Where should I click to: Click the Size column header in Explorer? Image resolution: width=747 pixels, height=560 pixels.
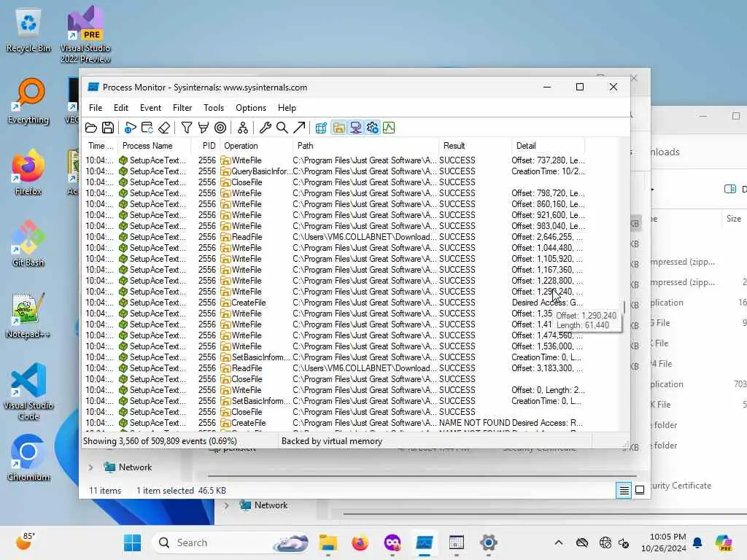click(x=733, y=219)
